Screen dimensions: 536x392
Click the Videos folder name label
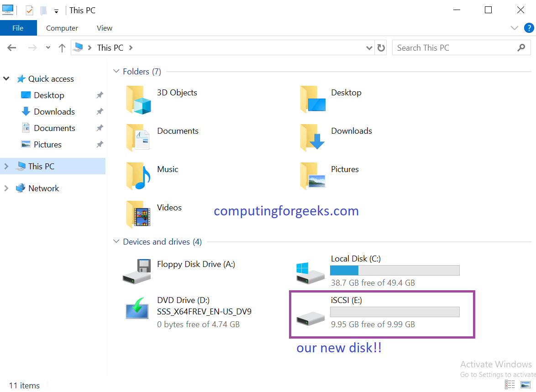coord(169,208)
